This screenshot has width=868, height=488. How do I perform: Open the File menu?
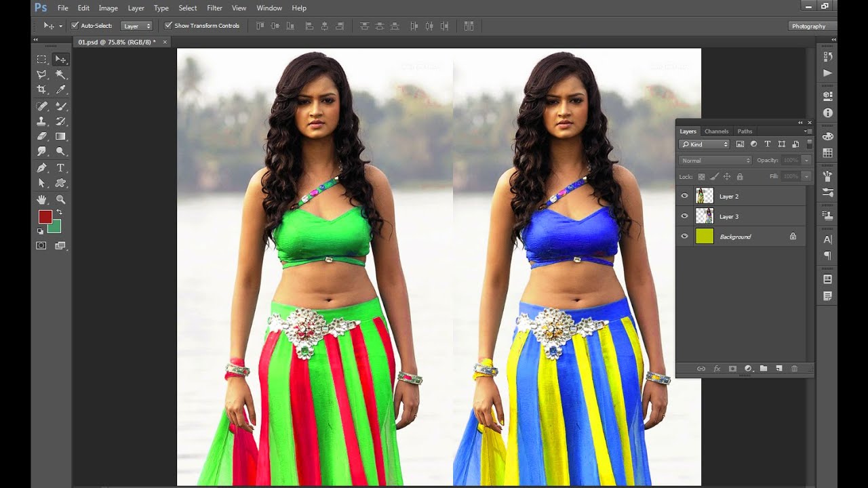[x=63, y=8]
